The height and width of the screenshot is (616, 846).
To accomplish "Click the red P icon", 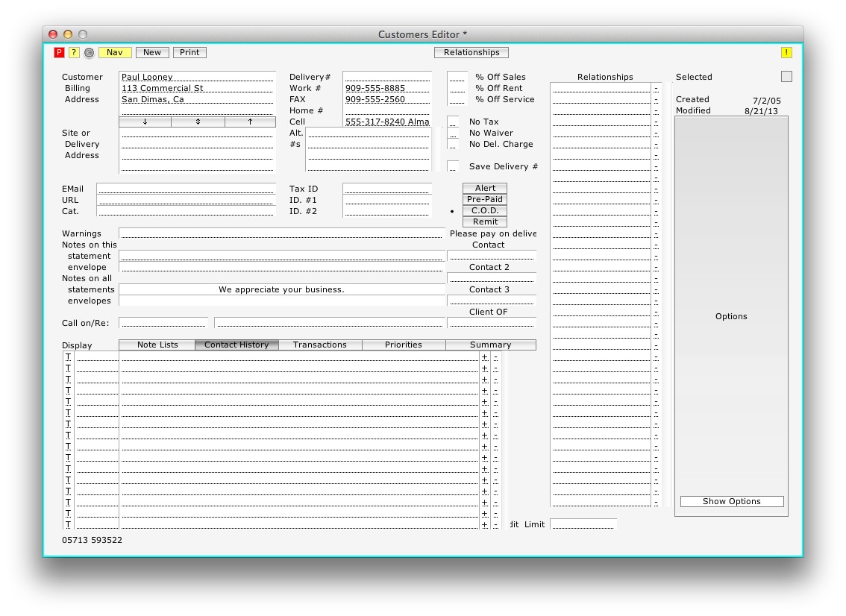I will (60, 52).
